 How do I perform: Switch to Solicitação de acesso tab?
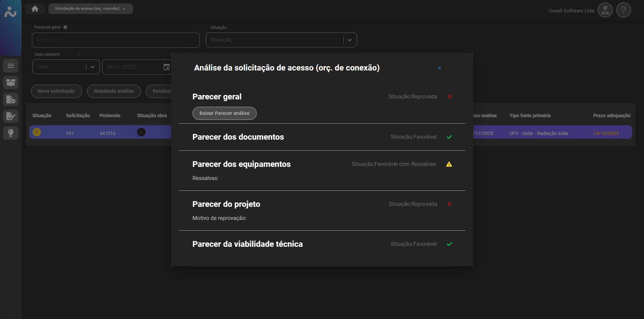pyautogui.click(x=87, y=9)
